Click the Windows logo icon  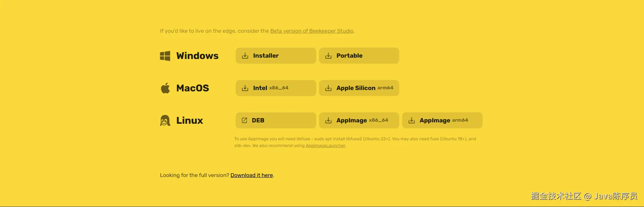pyautogui.click(x=165, y=56)
